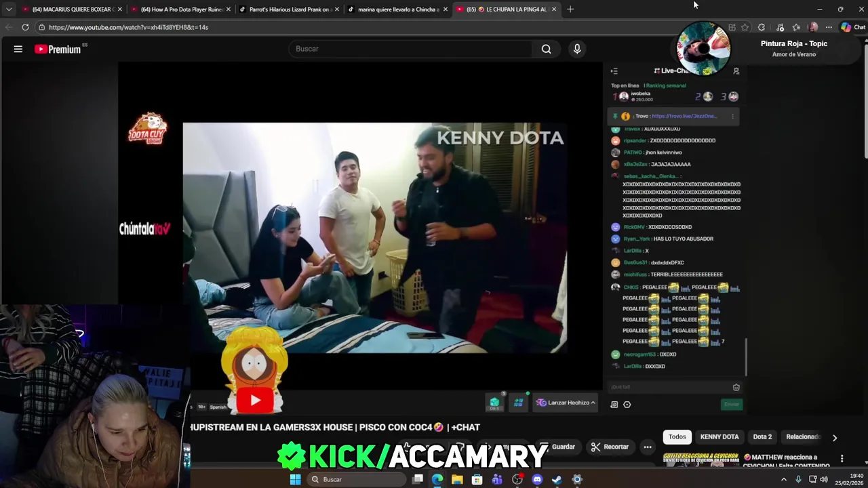Image resolution: width=868 pixels, height=488 pixels.
Task: Start voice search with microphone icon
Action: (577, 49)
